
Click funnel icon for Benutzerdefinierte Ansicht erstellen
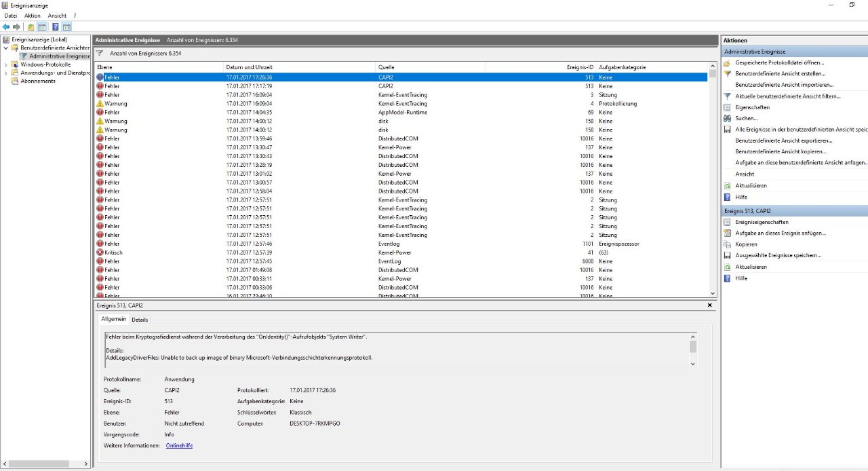728,73
